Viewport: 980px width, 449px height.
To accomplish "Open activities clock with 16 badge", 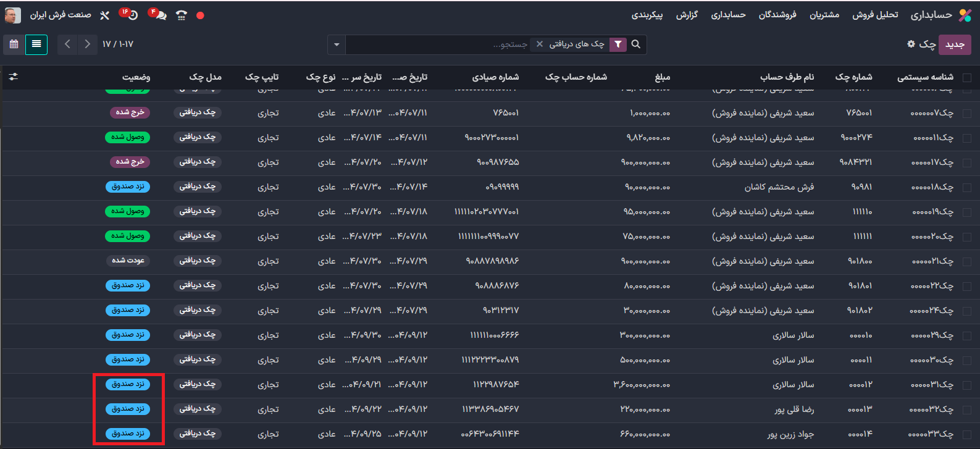I will tap(132, 15).
